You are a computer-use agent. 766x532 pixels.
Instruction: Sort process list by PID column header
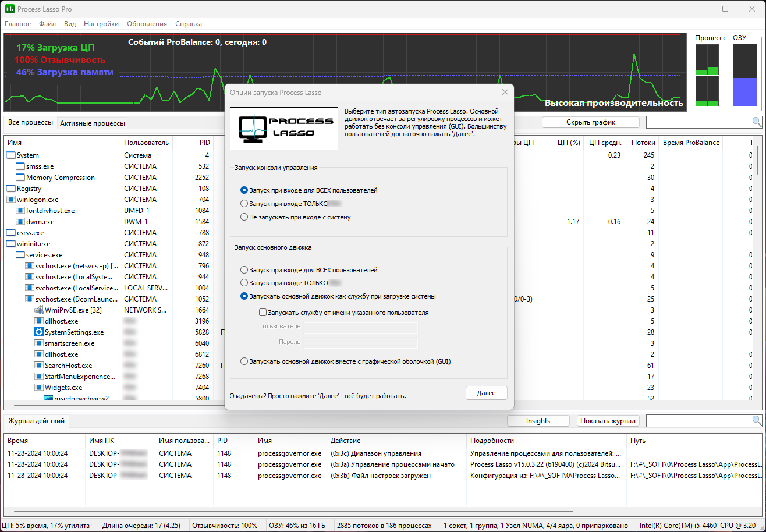point(193,143)
